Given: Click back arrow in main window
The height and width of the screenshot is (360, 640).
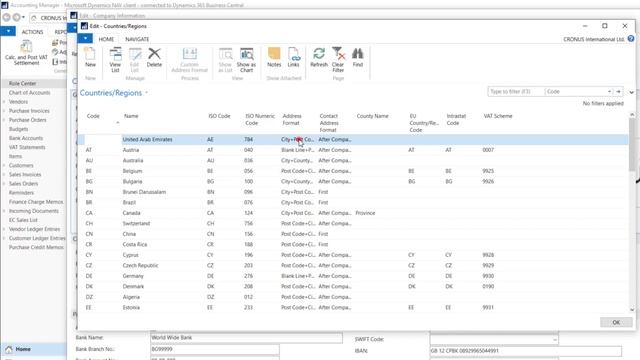Looking at the screenshot, I should (7, 18).
